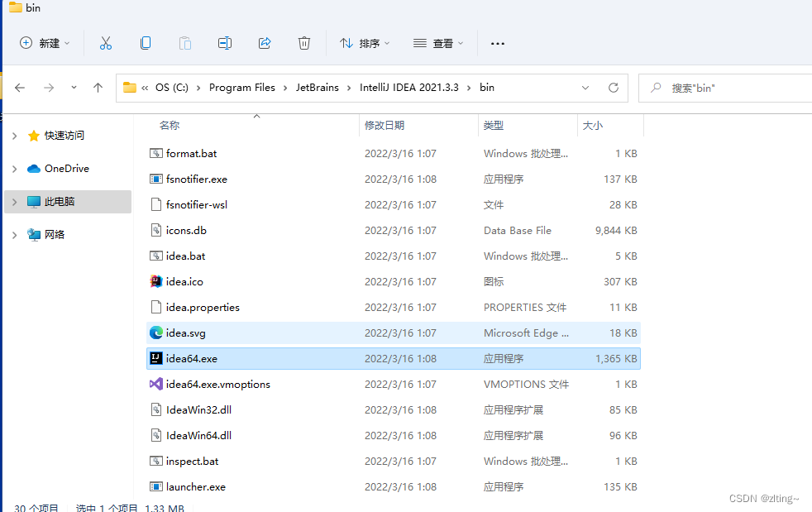The image size is (812, 512).
Task: Select the IdeaWin32.dll file icon
Action: (156, 409)
